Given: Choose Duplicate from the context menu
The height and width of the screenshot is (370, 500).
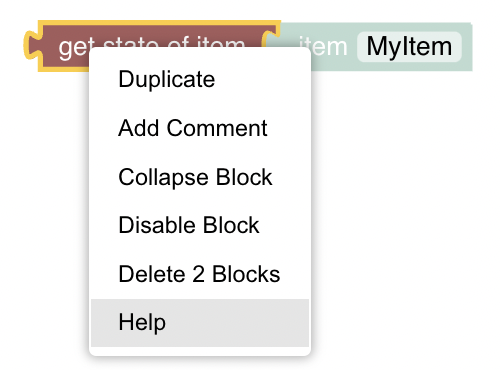Looking at the screenshot, I should 200,79.
